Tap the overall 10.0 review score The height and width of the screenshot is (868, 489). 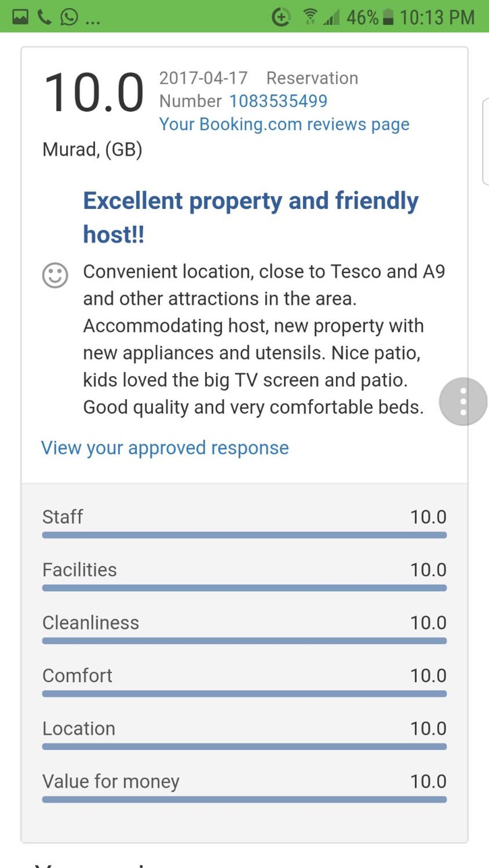(x=94, y=93)
